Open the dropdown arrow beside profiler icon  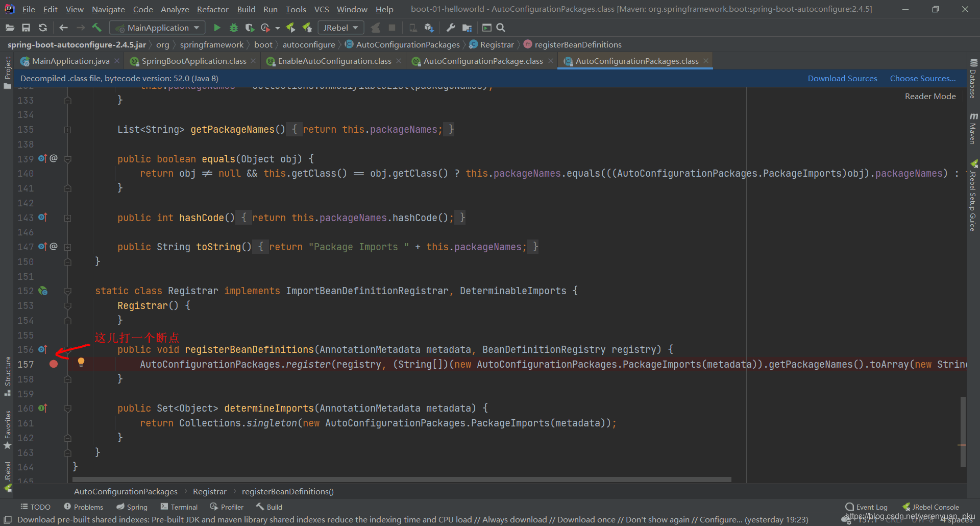(278, 28)
